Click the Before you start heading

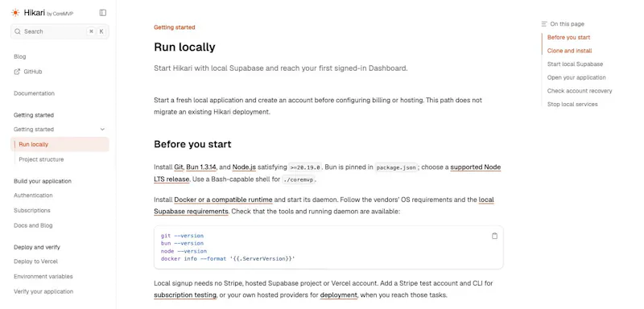tap(192, 145)
